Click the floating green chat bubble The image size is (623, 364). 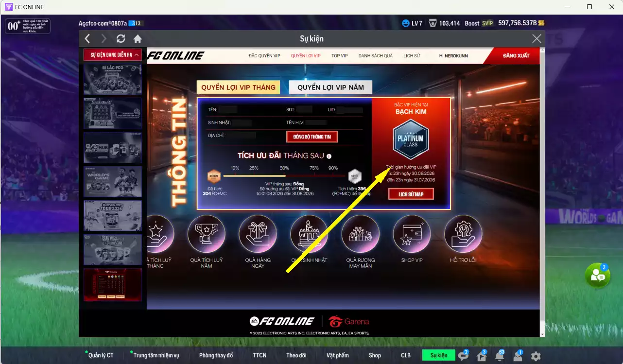[597, 276]
